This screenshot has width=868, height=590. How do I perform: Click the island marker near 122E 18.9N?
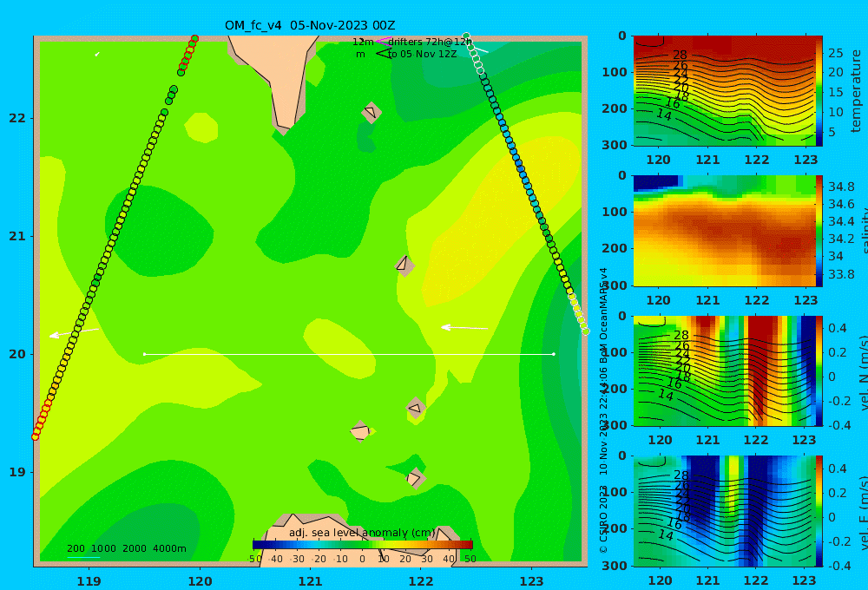415,478
